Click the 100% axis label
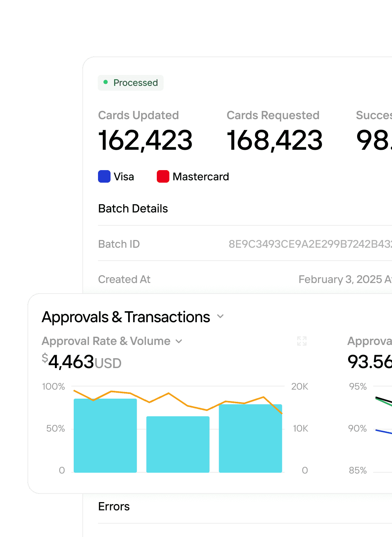 click(53, 386)
